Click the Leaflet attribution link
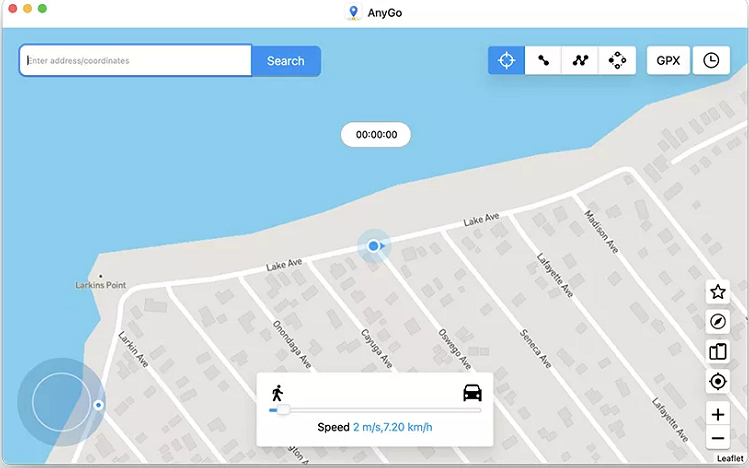749x468 pixels. (x=730, y=458)
